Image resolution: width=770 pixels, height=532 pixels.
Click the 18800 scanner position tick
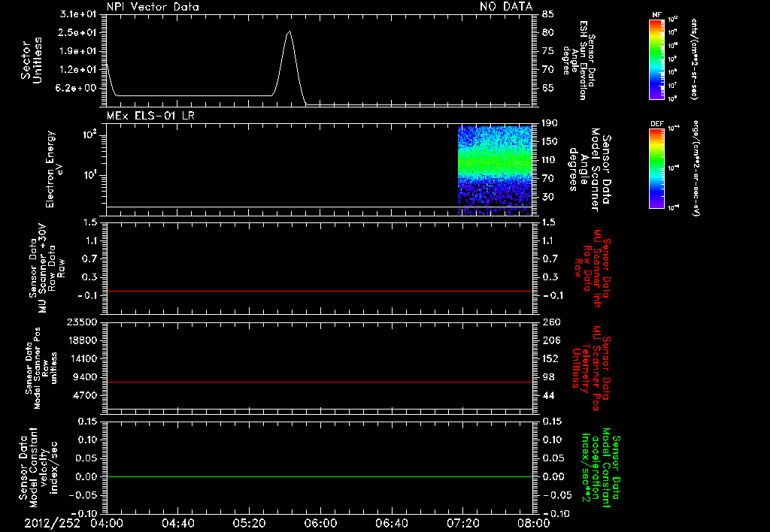[81, 340]
